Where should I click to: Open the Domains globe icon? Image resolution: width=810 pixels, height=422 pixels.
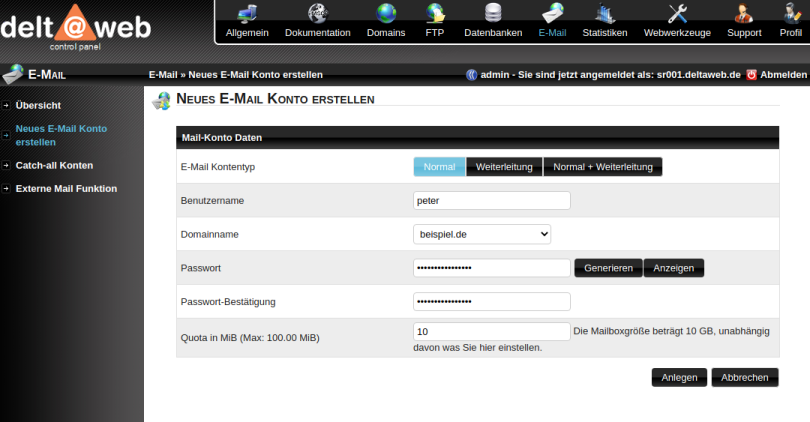click(386, 14)
